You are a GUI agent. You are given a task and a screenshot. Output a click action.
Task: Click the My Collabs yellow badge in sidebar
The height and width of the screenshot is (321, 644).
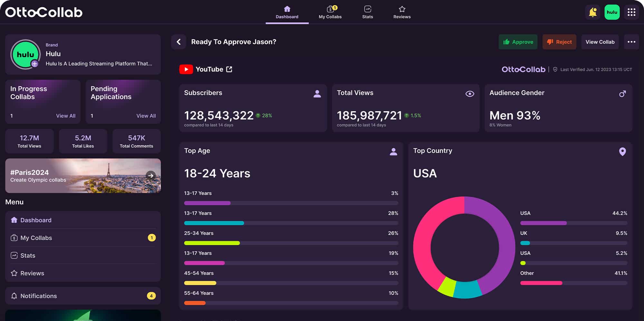point(152,238)
